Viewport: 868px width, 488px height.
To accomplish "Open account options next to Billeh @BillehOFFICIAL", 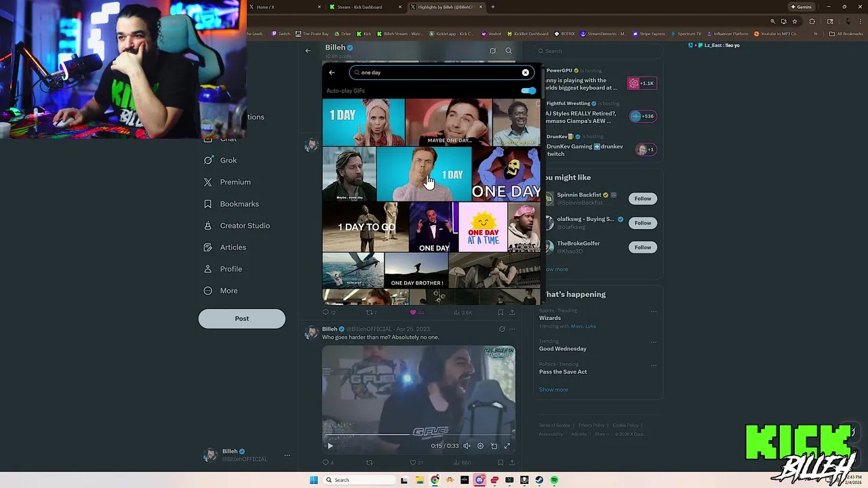I will tap(287, 455).
